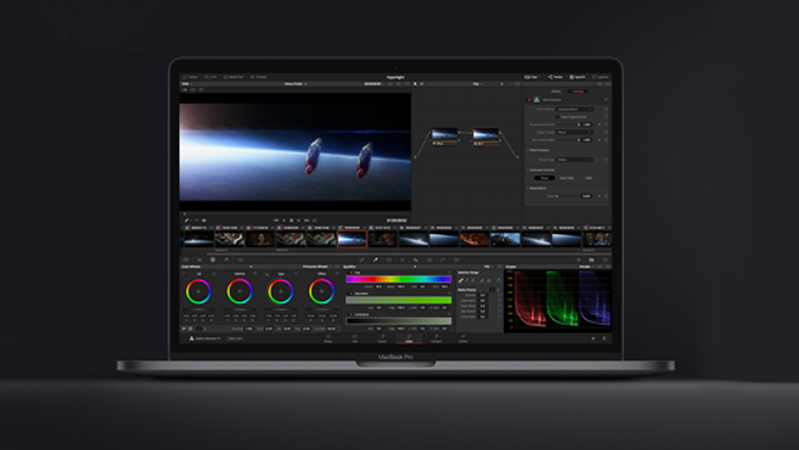Open the Tracker palette
This screenshot has width=799, height=450.
click(x=403, y=260)
